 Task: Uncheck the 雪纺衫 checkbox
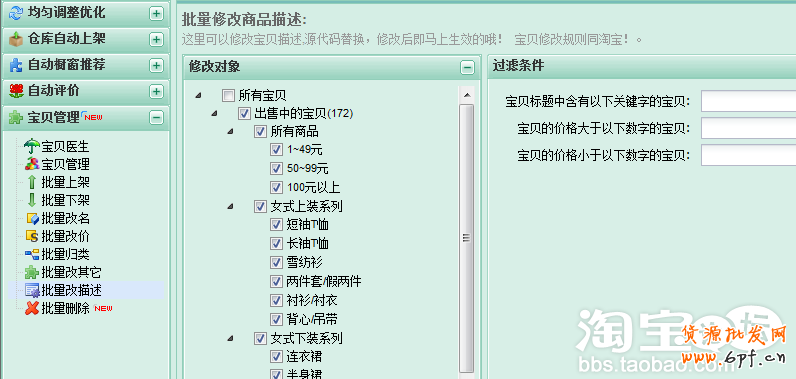pos(276,262)
